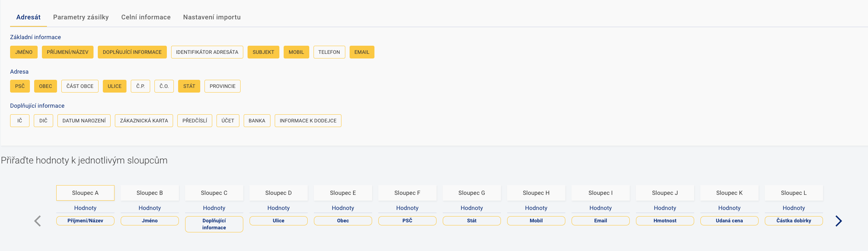Toggle the STÁT address chip
This screenshot has height=251, width=868.
pos(189,86)
